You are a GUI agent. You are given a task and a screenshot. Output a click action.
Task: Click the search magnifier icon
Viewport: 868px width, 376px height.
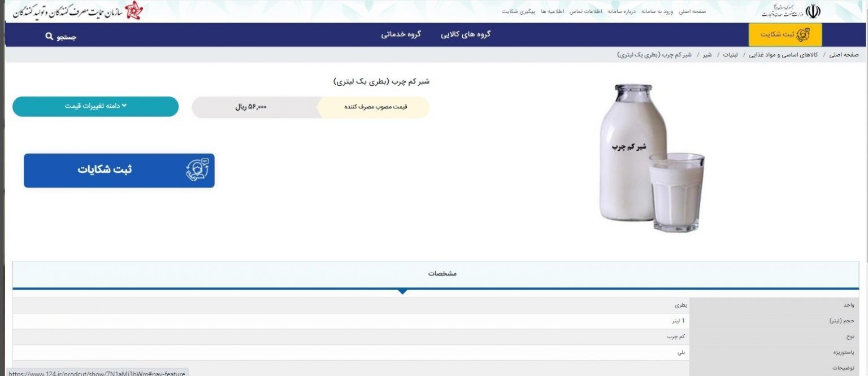pos(49,37)
